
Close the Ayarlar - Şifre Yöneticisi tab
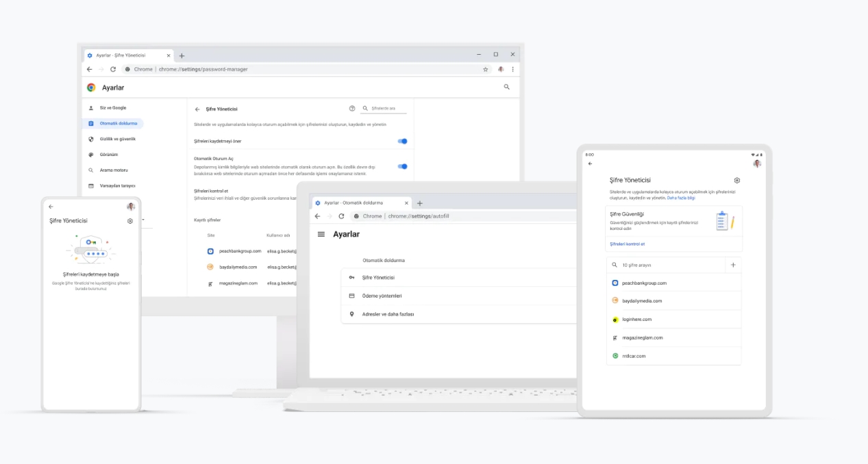(168, 55)
